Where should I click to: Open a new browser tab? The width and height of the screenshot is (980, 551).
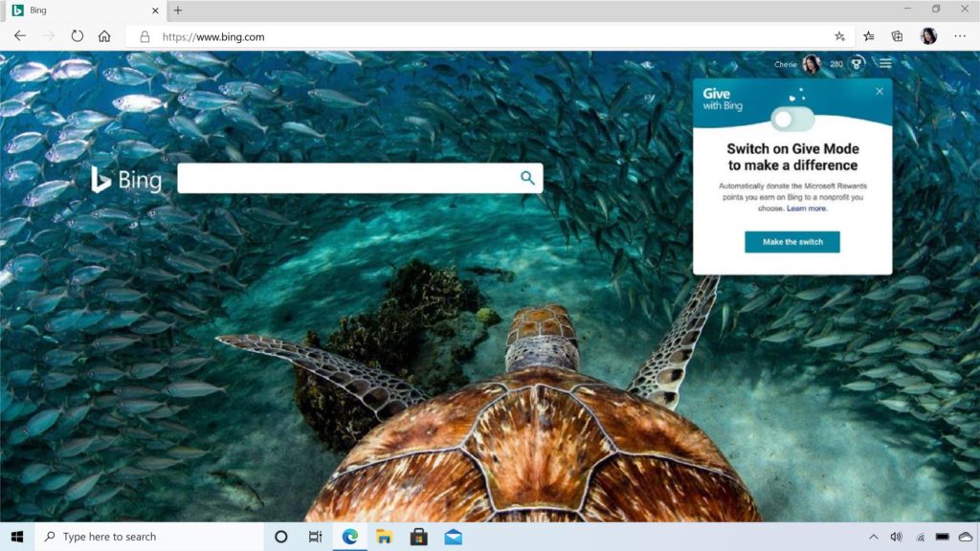(x=178, y=11)
